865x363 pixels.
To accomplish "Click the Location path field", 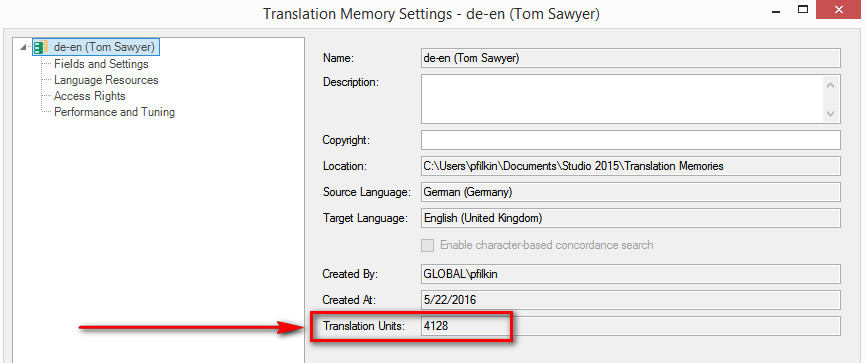I will coord(631,166).
